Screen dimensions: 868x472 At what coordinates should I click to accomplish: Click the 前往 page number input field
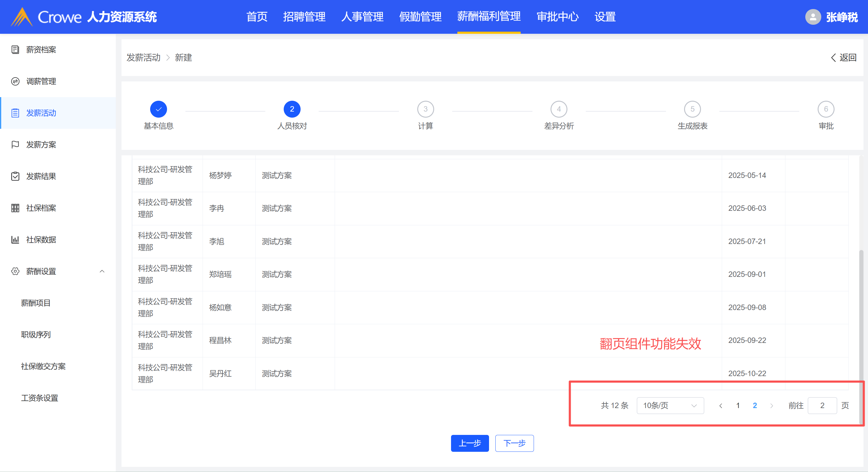(822, 406)
